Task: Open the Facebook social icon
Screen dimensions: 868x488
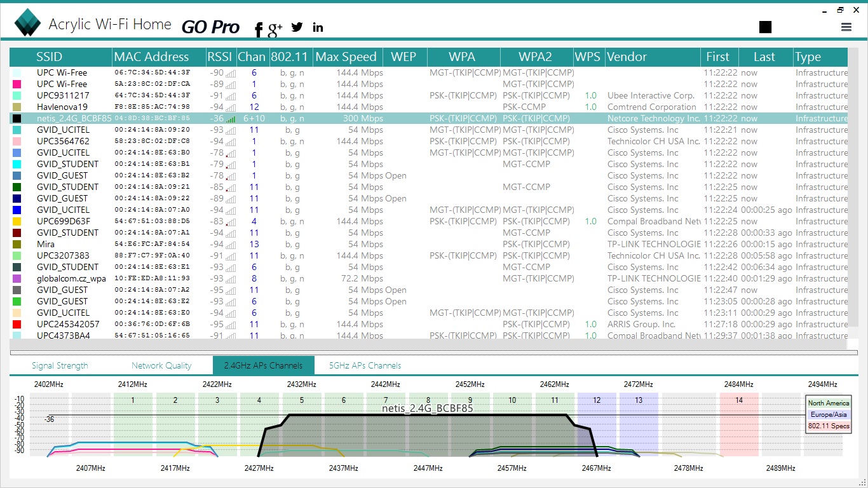Action: pyautogui.click(x=259, y=29)
